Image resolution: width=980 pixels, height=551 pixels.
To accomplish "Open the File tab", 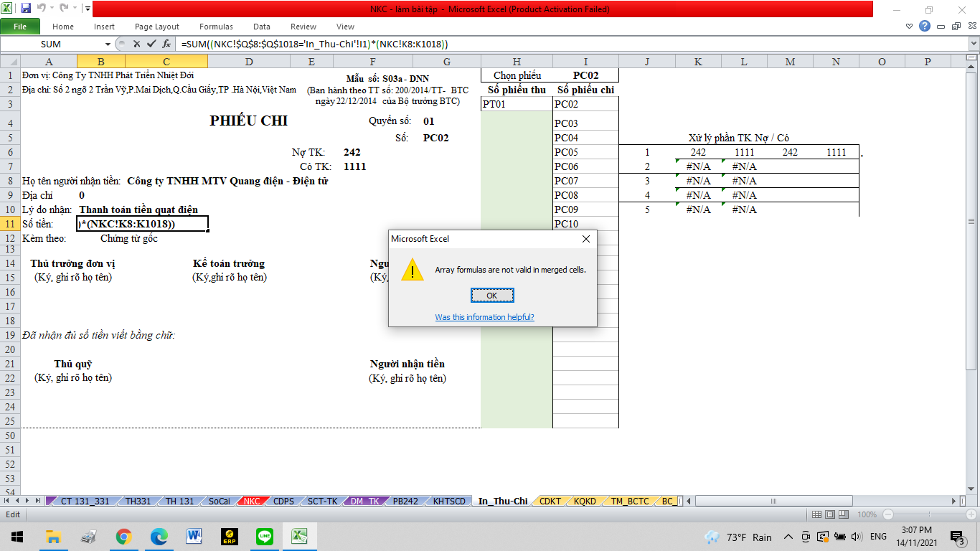I will [x=20, y=27].
